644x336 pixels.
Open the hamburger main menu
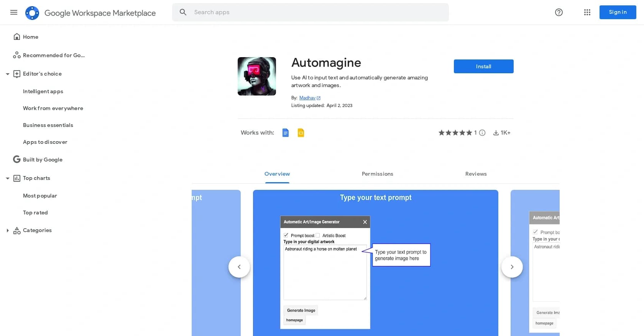14,12
